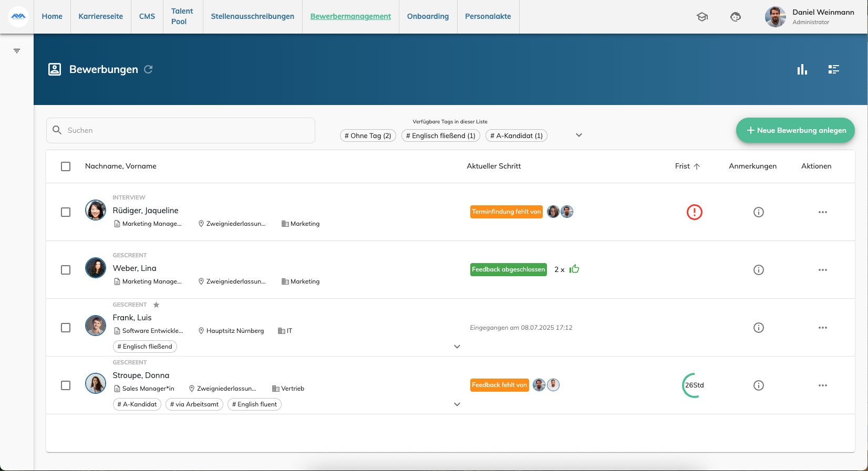The width and height of the screenshot is (868, 471).
Task: Open the sidebar filter icon
Action: (17, 51)
